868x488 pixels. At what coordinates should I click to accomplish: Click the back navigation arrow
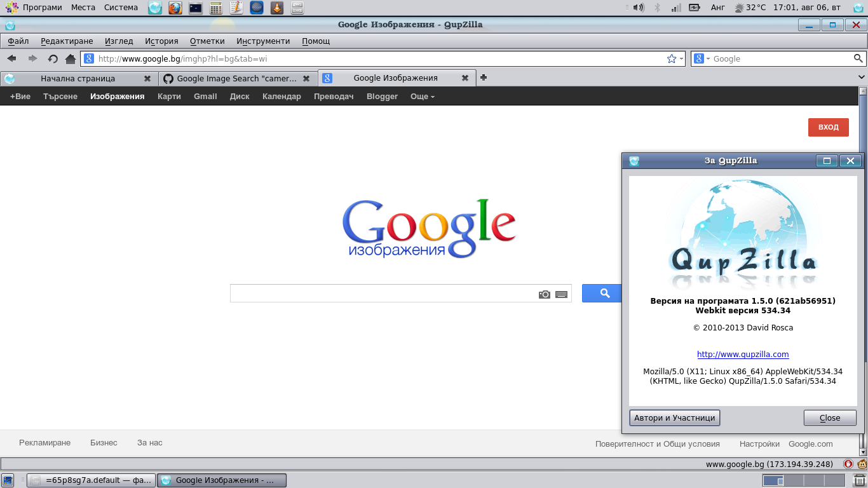[x=11, y=58]
